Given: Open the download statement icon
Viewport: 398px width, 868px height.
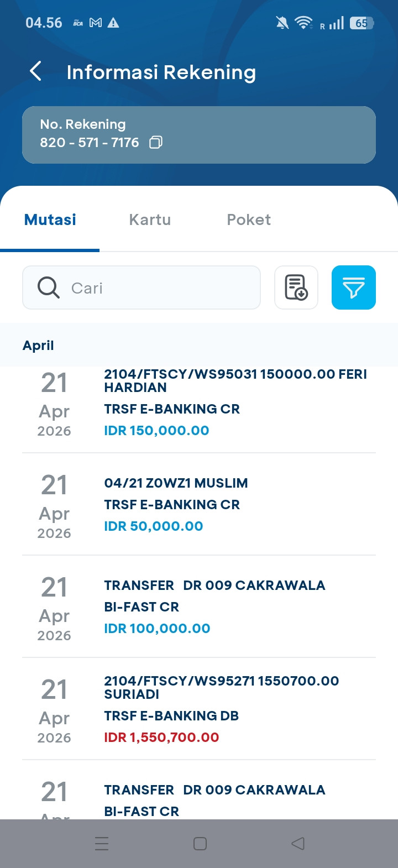Looking at the screenshot, I should [x=296, y=287].
